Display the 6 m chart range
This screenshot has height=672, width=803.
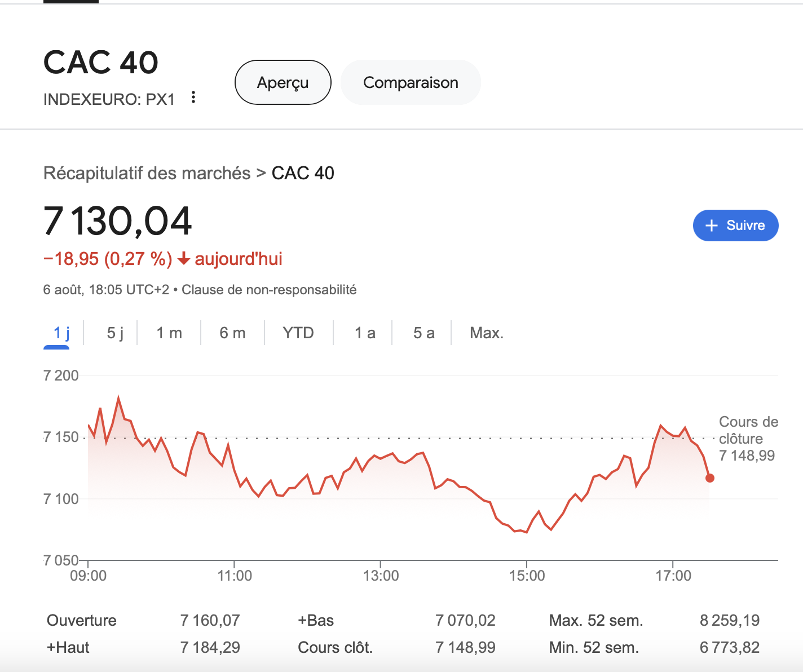232,333
